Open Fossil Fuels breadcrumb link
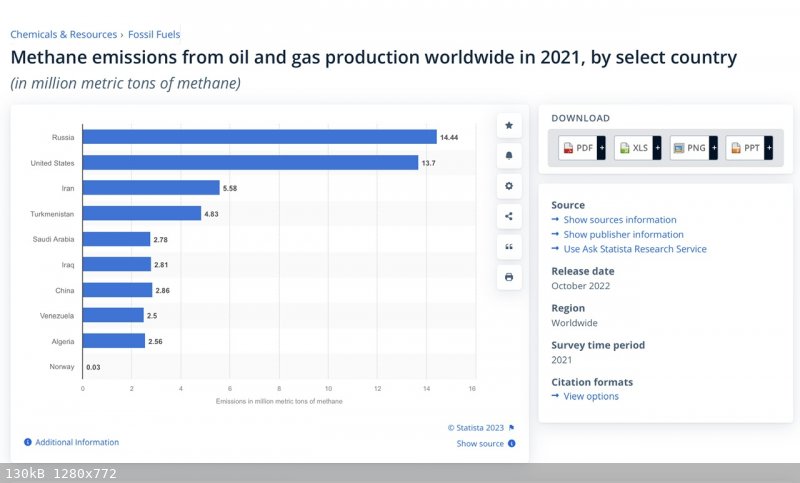 click(x=154, y=35)
